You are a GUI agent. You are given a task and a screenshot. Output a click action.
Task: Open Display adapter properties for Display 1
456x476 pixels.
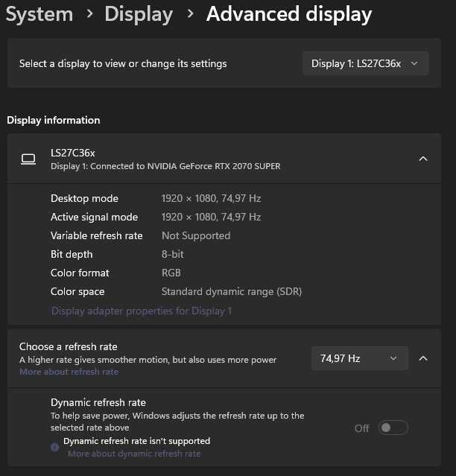142,311
